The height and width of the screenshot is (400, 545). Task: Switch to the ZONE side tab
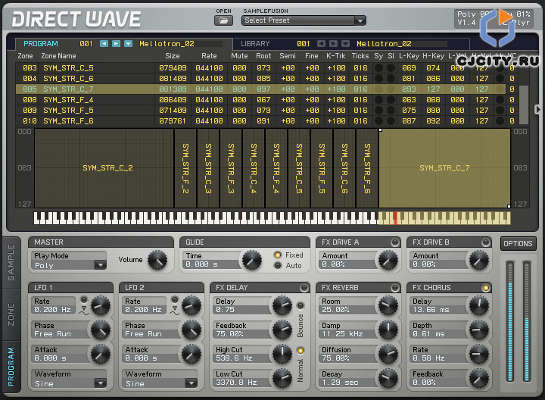click(11, 315)
